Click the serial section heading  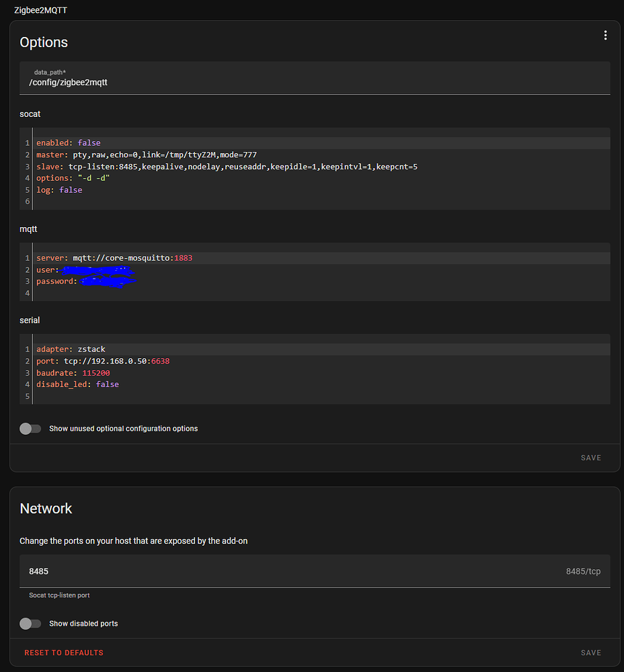(x=29, y=320)
